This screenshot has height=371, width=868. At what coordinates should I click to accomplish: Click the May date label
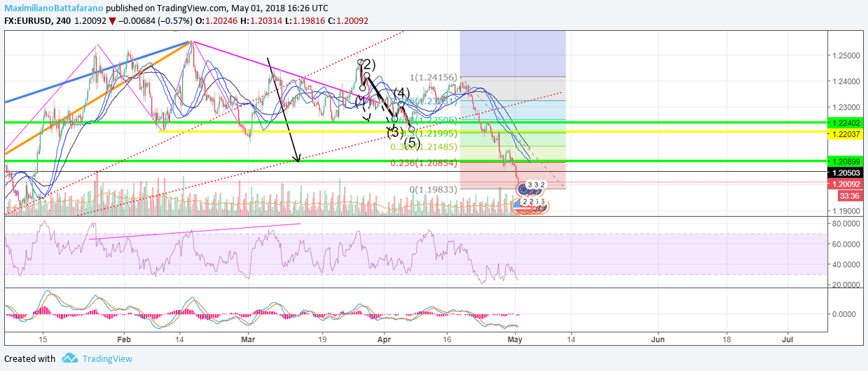(x=515, y=338)
